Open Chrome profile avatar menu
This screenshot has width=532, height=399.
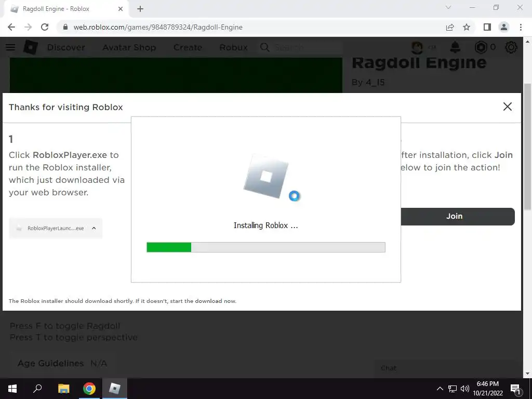point(504,27)
